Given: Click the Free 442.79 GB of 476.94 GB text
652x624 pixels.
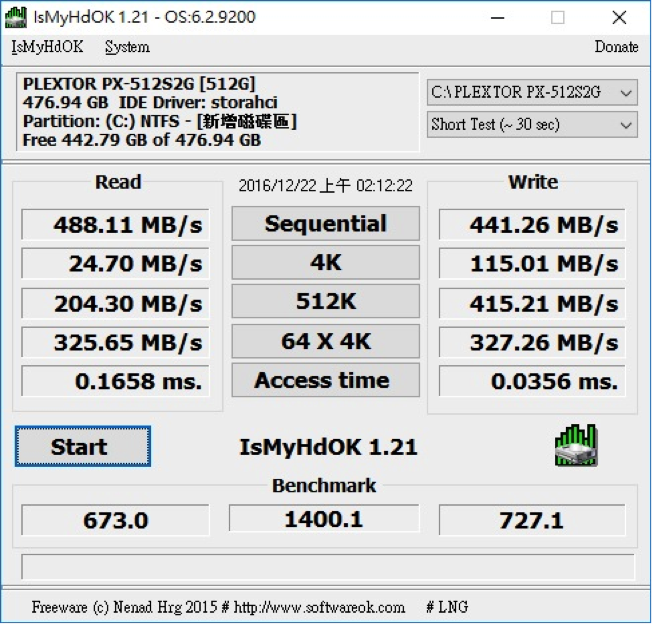Looking at the screenshot, I should point(142,140).
